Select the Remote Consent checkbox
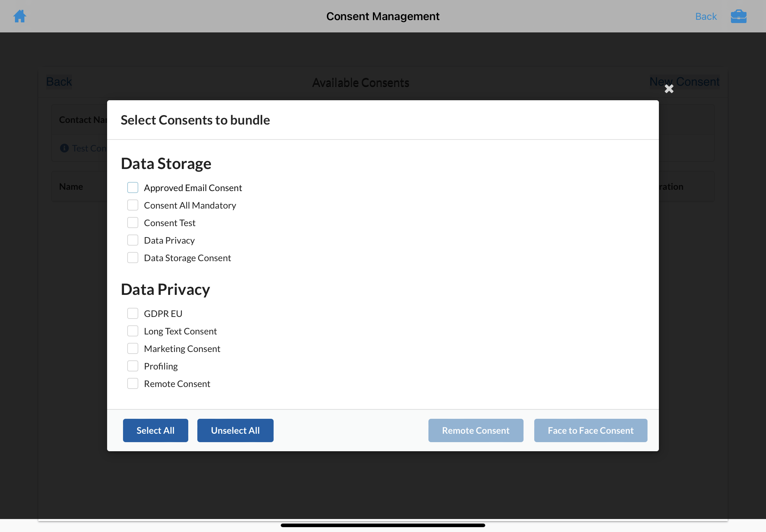 (x=133, y=384)
